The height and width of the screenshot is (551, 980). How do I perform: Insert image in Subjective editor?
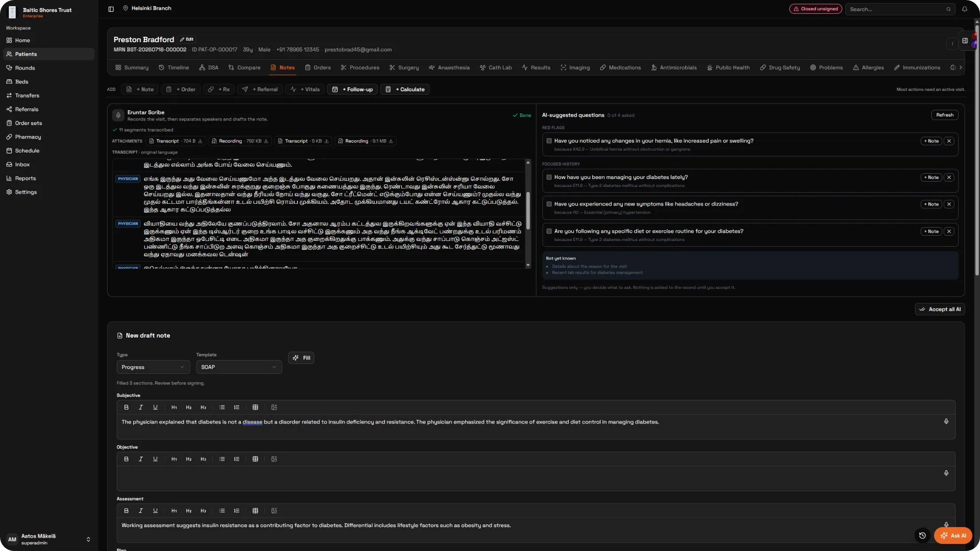[x=274, y=407]
